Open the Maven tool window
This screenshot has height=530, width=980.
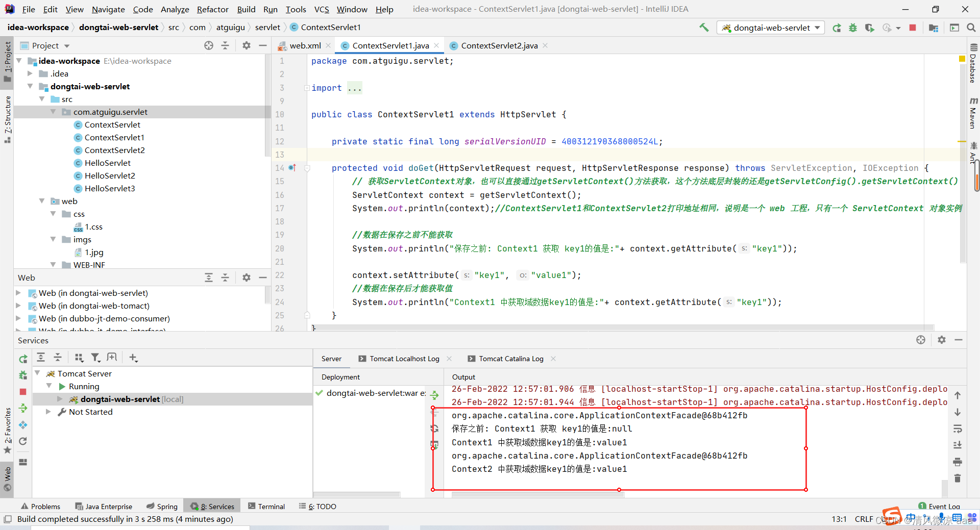973,113
